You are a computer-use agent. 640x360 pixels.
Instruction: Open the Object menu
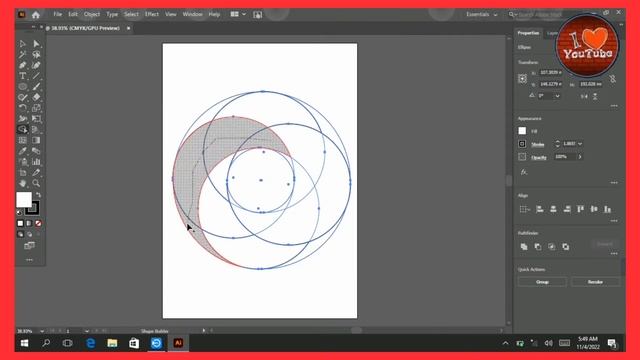pyautogui.click(x=92, y=14)
